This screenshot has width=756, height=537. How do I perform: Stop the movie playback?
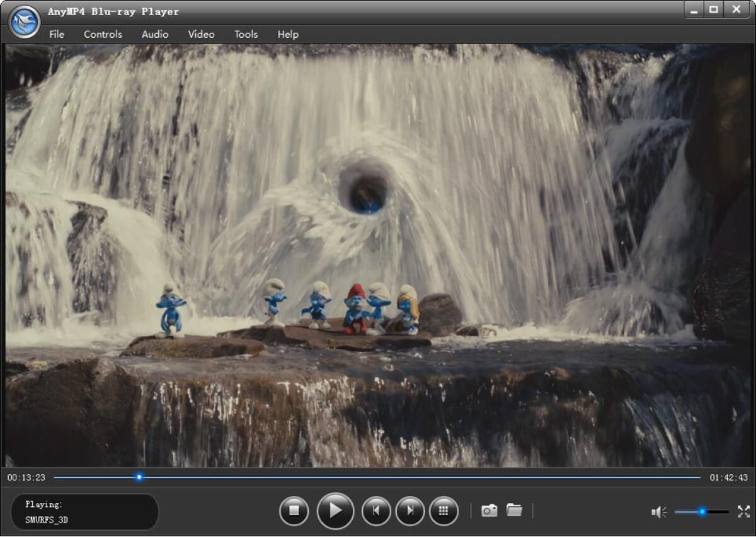294,511
